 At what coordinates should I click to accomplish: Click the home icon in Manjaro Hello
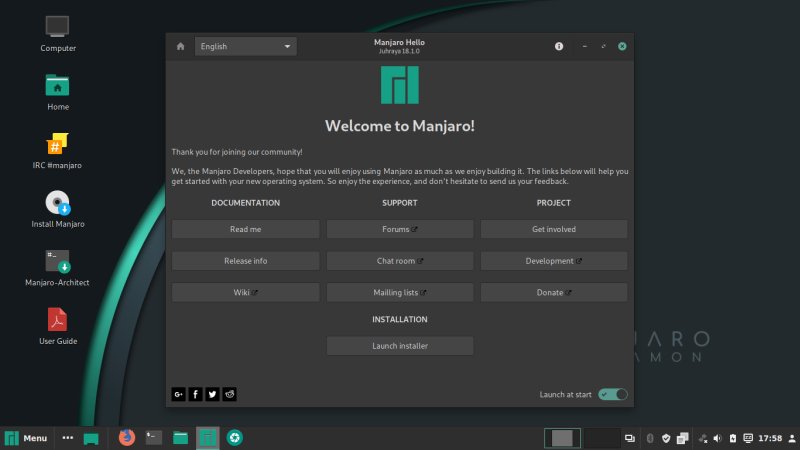pyautogui.click(x=181, y=46)
